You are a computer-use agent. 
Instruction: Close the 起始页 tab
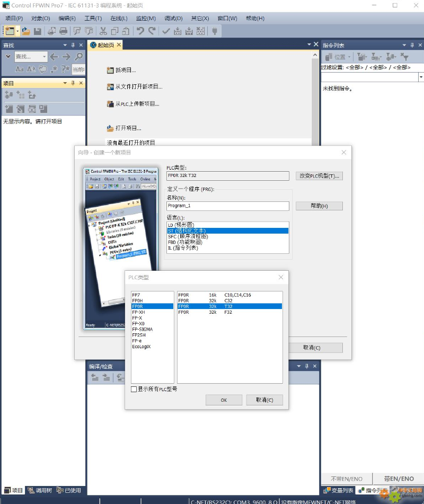pyautogui.click(x=119, y=45)
